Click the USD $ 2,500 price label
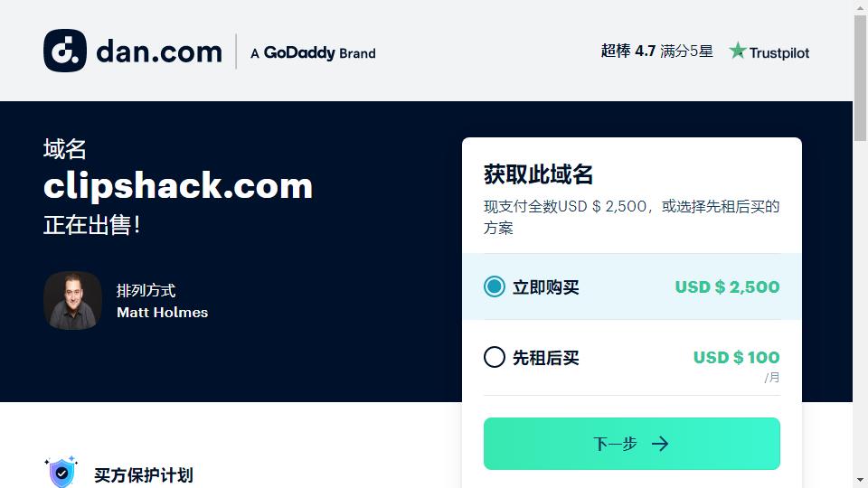This screenshot has height=488, width=868. [727, 286]
